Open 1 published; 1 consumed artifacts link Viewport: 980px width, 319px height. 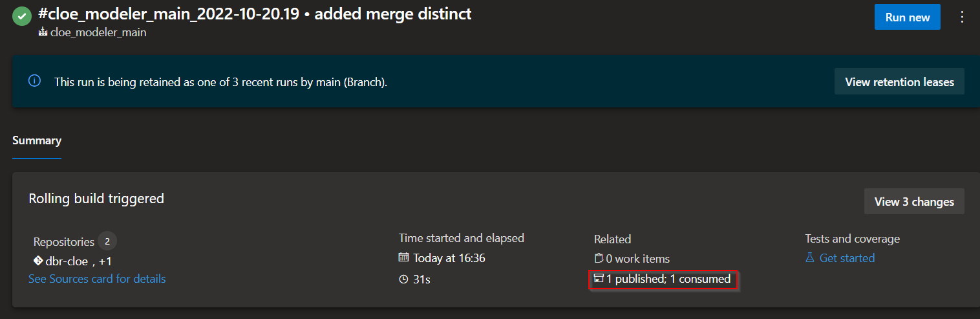(x=668, y=279)
